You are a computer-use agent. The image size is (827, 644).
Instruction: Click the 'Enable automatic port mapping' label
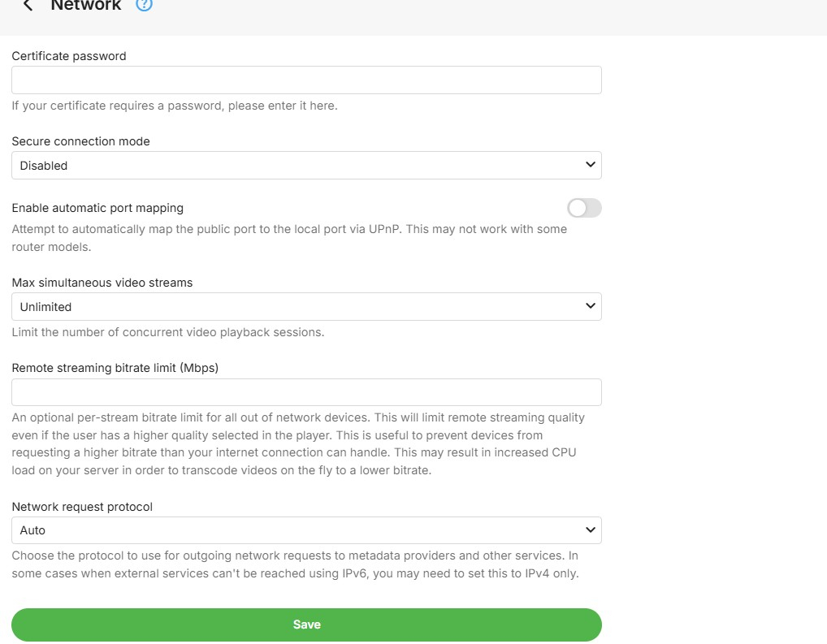97,208
